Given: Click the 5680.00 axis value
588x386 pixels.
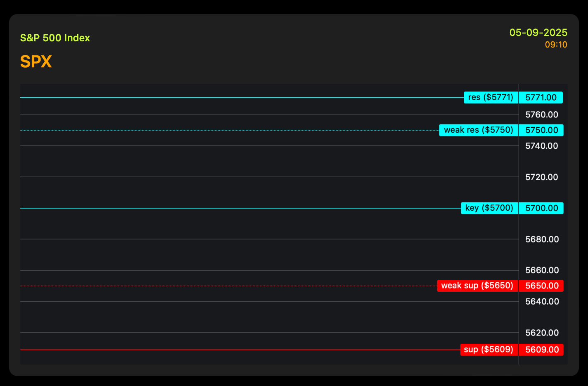Looking at the screenshot, I should pyautogui.click(x=542, y=239).
